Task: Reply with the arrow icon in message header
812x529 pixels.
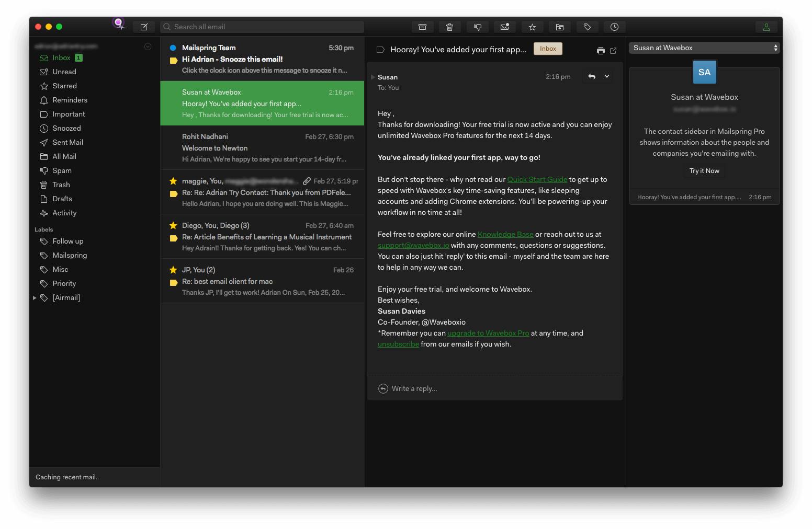Action: [592, 76]
